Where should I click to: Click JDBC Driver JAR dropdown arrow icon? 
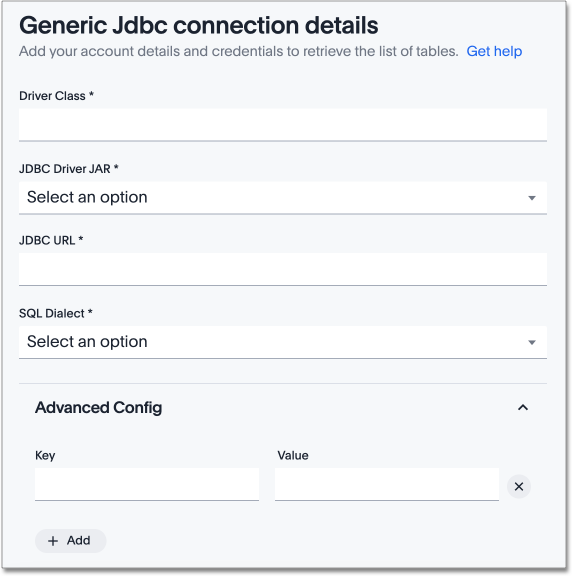[x=531, y=198]
